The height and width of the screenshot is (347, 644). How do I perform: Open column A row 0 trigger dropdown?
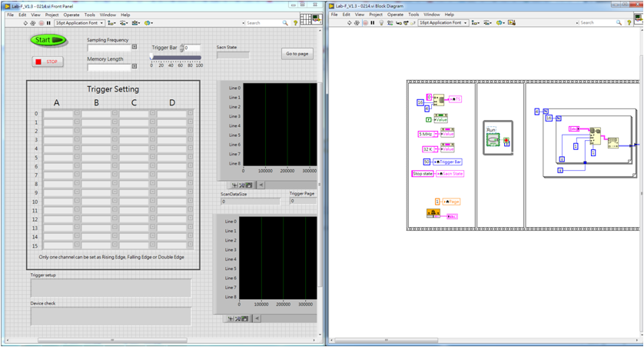(x=77, y=113)
